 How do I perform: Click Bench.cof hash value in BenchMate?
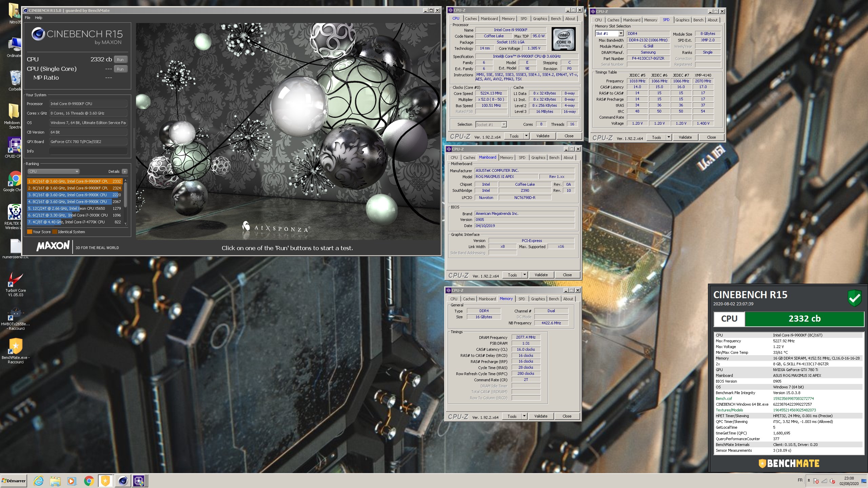[793, 399]
